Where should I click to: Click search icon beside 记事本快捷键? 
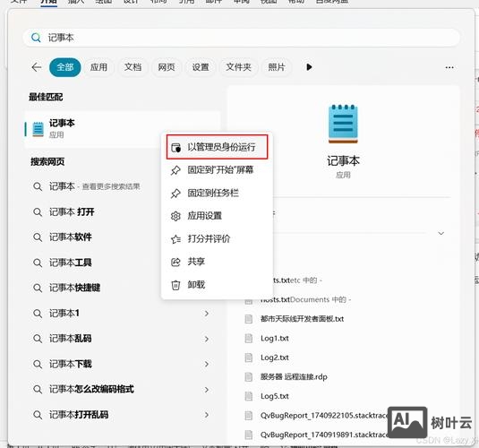click(38, 288)
